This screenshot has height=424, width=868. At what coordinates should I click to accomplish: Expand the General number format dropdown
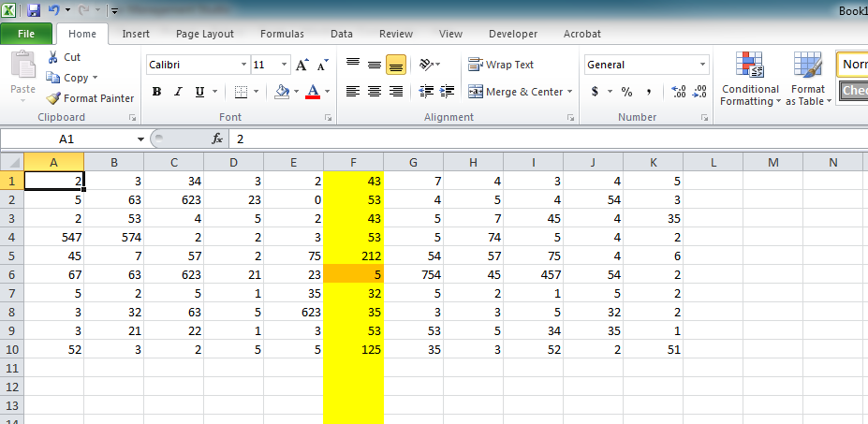[702, 66]
